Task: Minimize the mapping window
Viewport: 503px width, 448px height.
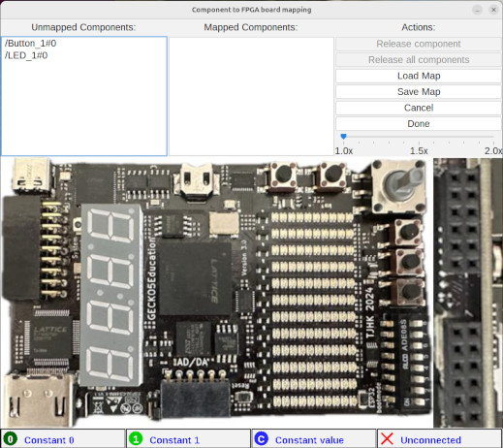Action: (477, 10)
